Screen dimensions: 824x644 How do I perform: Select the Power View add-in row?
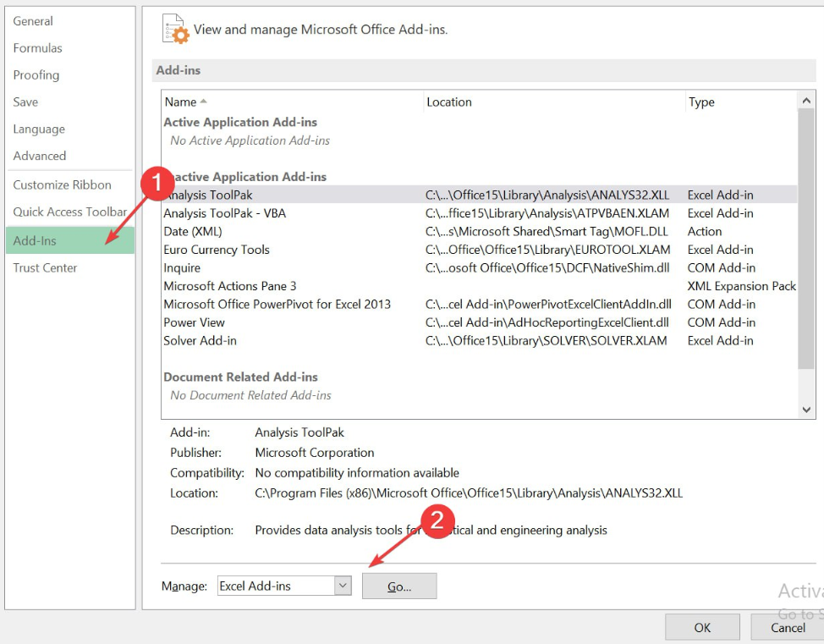coord(480,322)
